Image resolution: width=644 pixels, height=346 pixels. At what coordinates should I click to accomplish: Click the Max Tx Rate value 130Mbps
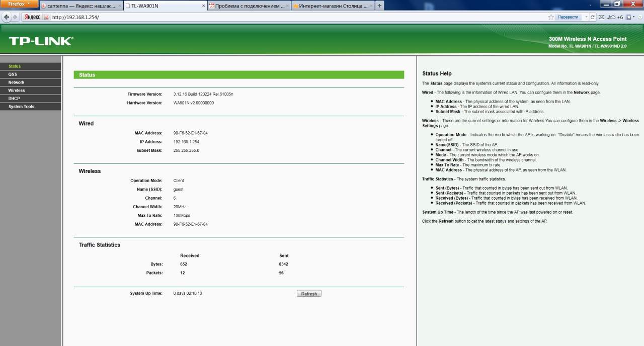182,215
